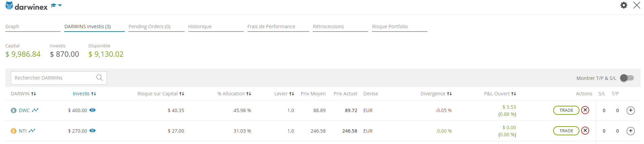Click the DWC chart trend icon
This screenshot has height=144, width=644.
coord(35,110)
